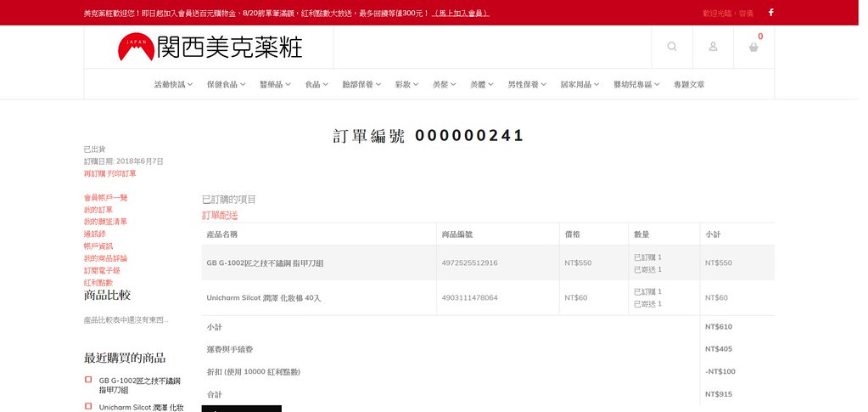Click the NT$610 subtotal value
Screen dimensions: 868x412
719,326
